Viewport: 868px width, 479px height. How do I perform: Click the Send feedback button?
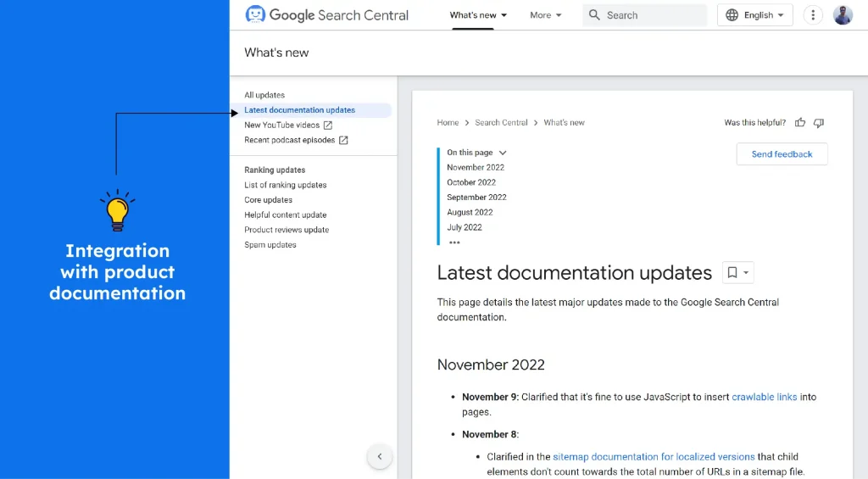pyautogui.click(x=782, y=154)
